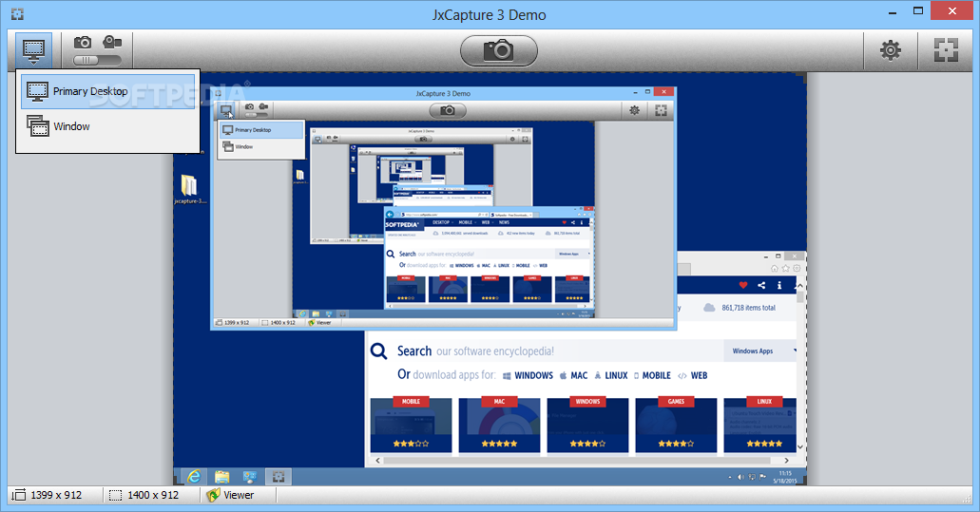The height and width of the screenshot is (512, 980).
Task: Click the 861,718 items total text
Action: point(748,308)
